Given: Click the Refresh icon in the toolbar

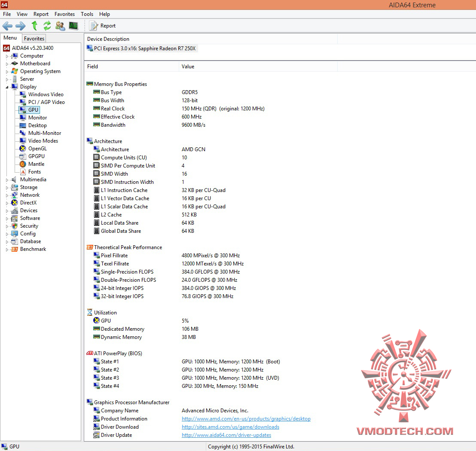Looking at the screenshot, I should coord(47,26).
